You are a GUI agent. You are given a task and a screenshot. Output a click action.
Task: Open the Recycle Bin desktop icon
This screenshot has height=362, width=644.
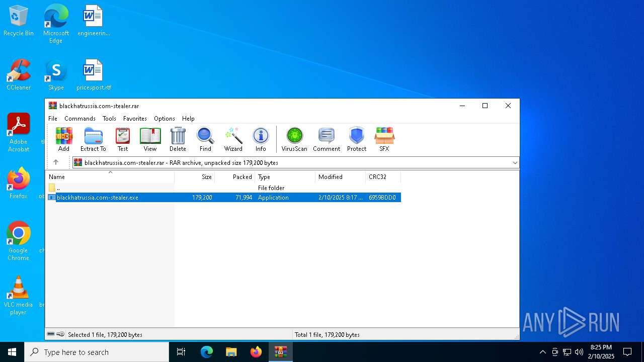click(19, 21)
